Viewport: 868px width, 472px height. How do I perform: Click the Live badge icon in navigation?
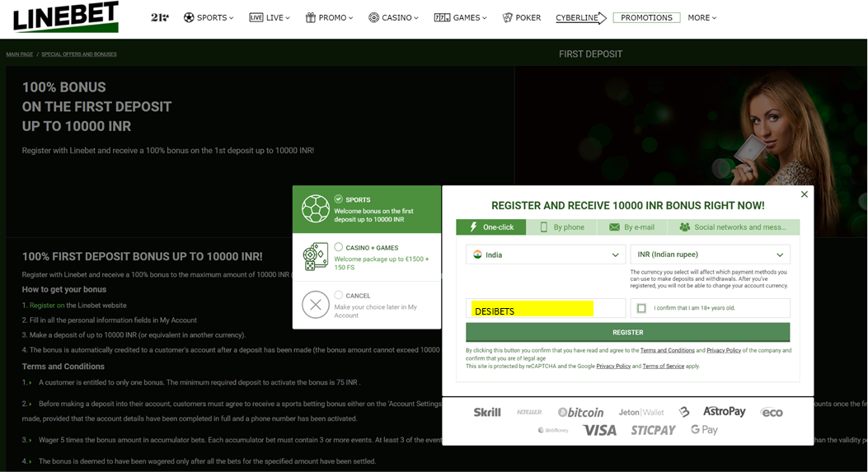coord(256,17)
